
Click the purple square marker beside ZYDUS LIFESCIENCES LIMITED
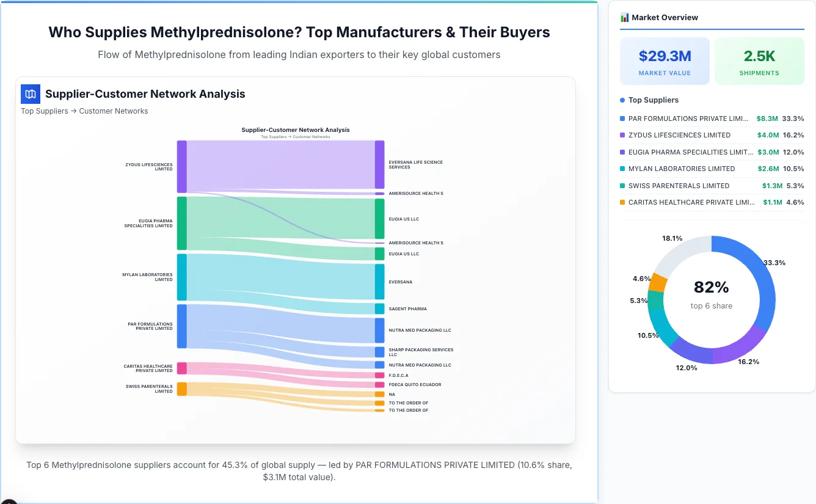[622, 135]
